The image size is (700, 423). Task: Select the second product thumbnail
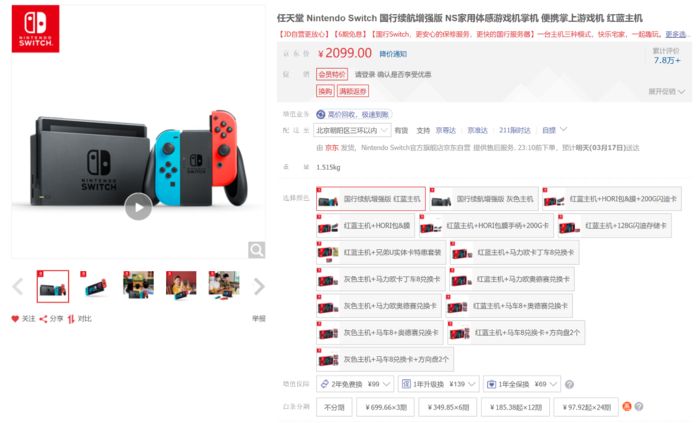pos(96,286)
